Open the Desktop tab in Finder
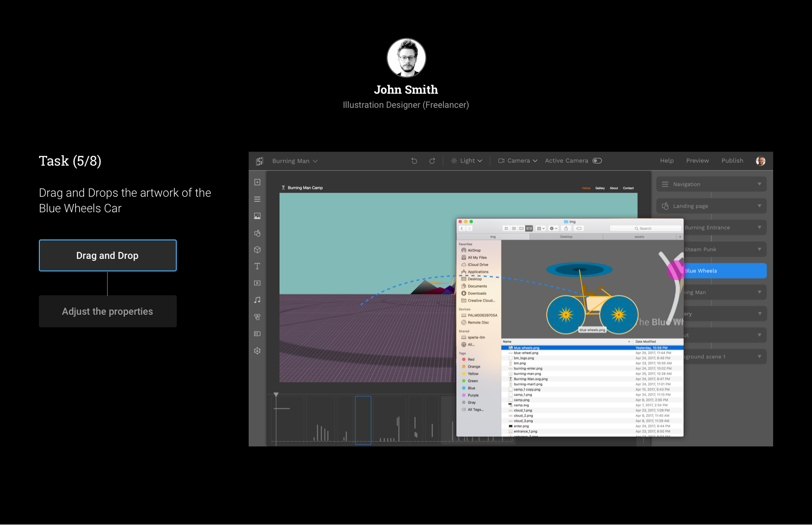This screenshot has height=525, width=812. (x=566, y=237)
